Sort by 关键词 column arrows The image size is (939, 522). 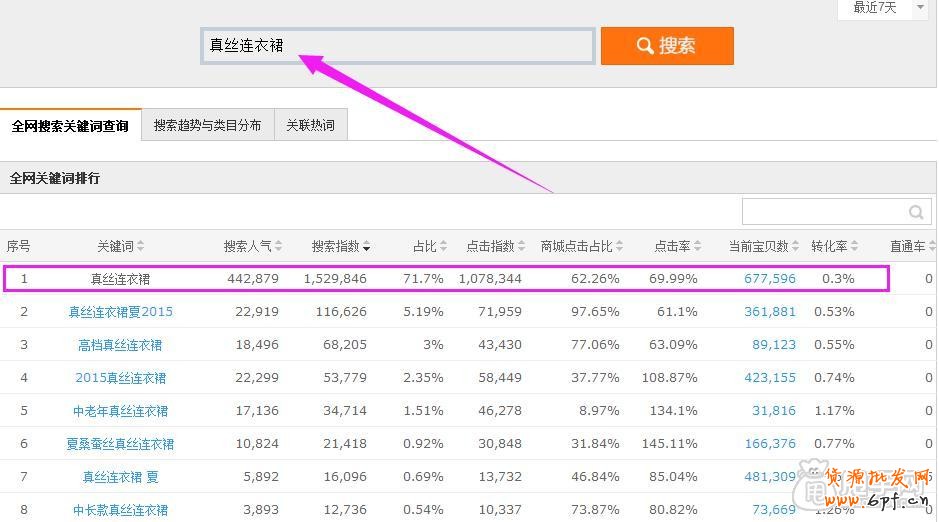click(141, 246)
